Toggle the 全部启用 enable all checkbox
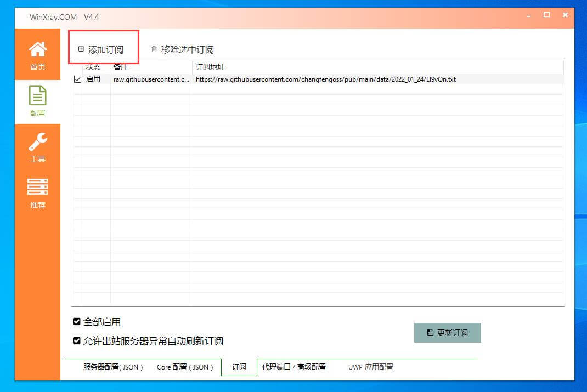 click(x=77, y=322)
